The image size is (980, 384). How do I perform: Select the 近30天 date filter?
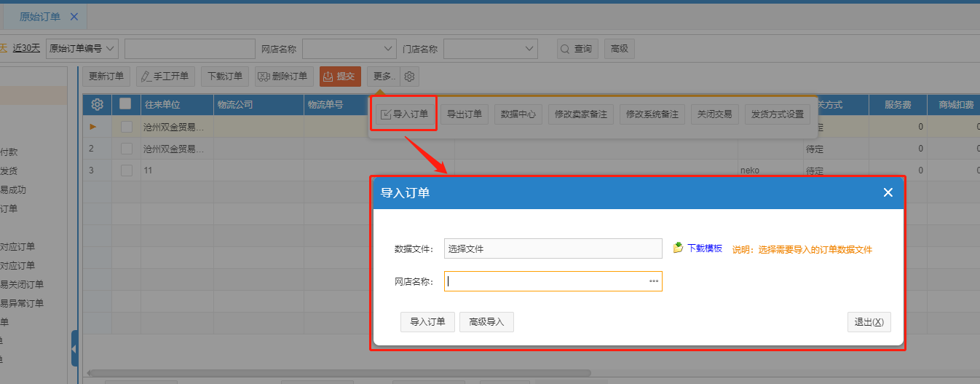tap(26, 48)
